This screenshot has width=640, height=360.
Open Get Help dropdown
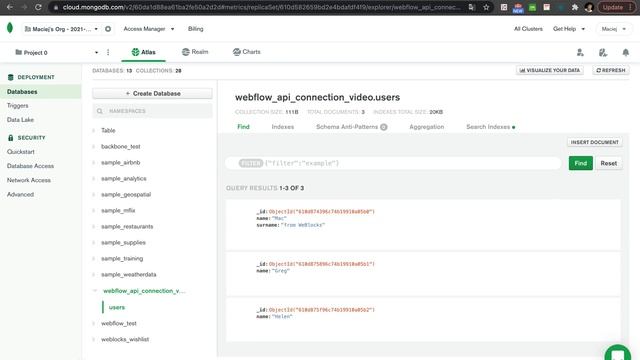569,29
